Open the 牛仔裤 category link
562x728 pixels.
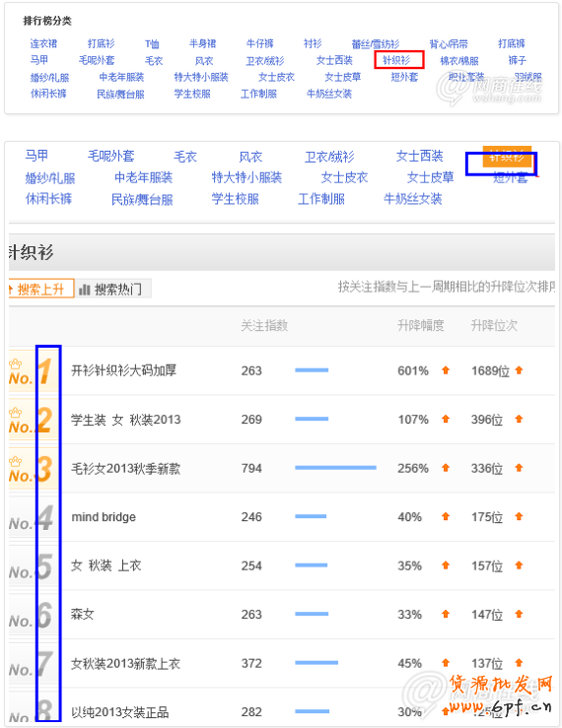260,43
